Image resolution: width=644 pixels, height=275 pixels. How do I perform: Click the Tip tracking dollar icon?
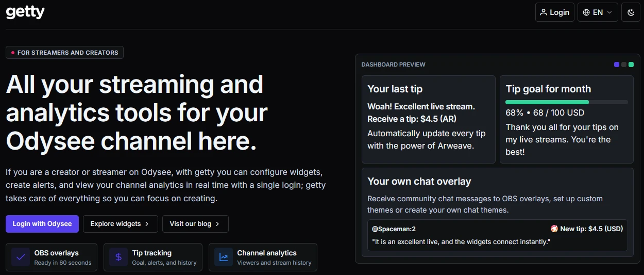point(118,257)
